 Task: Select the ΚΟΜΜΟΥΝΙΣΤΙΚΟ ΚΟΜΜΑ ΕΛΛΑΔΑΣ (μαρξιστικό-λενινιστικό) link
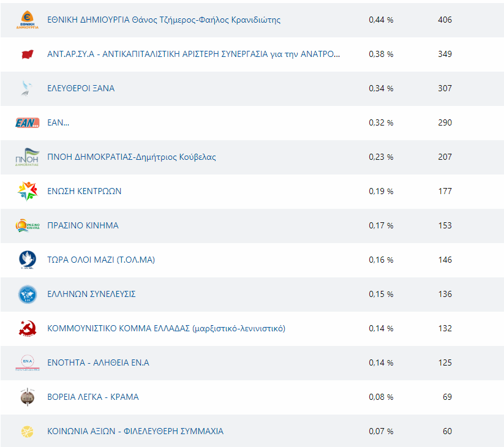coord(166,328)
